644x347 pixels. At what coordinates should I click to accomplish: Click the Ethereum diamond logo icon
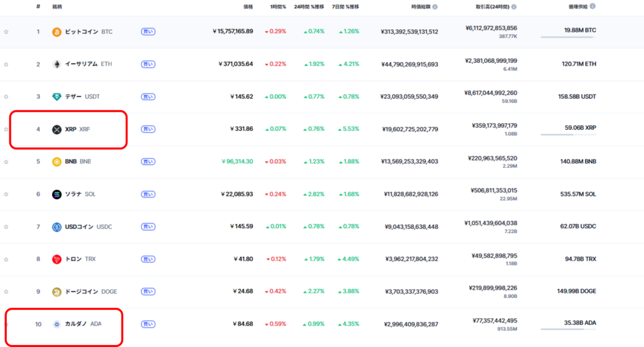pyautogui.click(x=57, y=64)
